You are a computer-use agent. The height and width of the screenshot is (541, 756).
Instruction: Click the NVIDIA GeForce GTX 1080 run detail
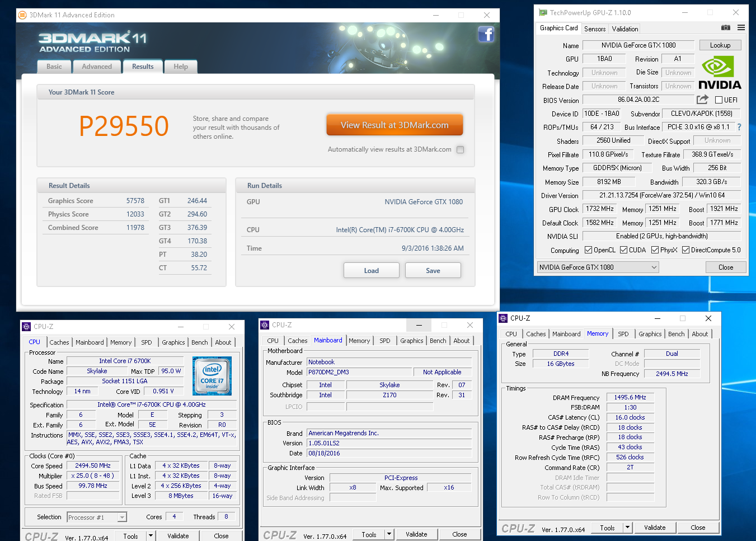tap(424, 202)
